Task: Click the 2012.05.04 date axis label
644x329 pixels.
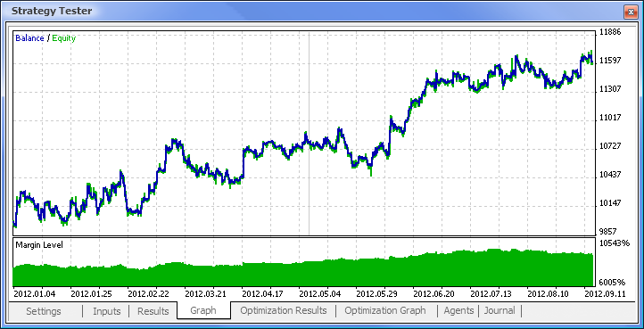Action: pos(319,294)
